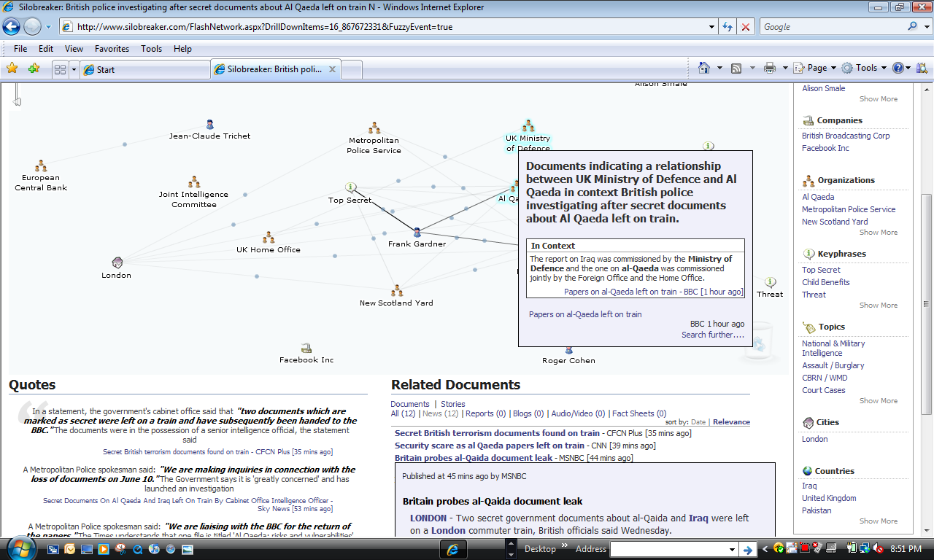Switch to Stories in Related Documents
Screen dimensions: 934x560
pos(452,404)
